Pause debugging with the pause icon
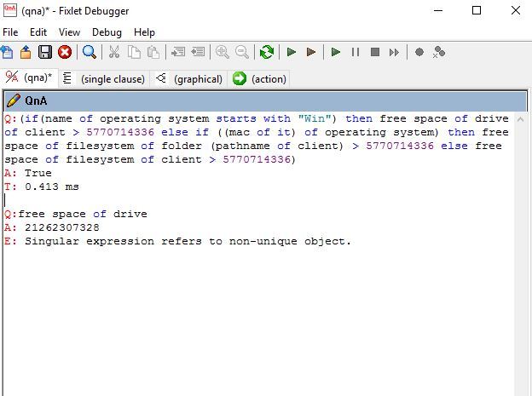This screenshot has height=396, width=532. pos(356,52)
